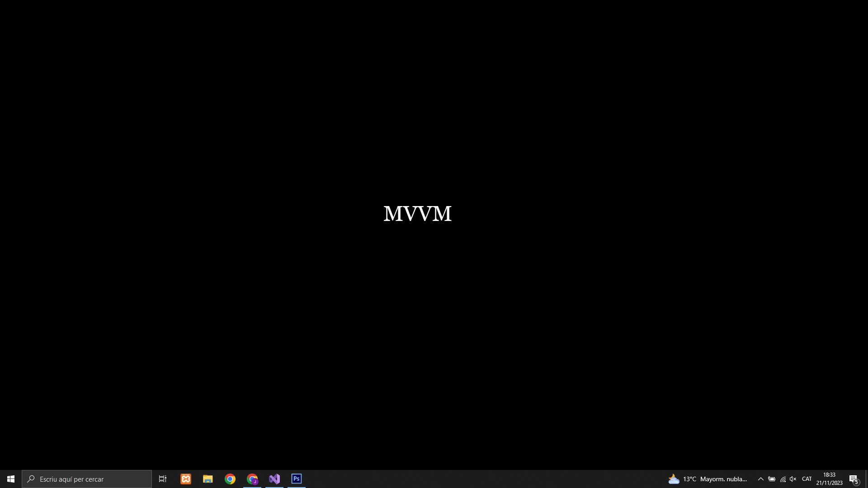Switch to Chrome window with J profile badge
The width and height of the screenshot is (868, 488).
(252, 479)
